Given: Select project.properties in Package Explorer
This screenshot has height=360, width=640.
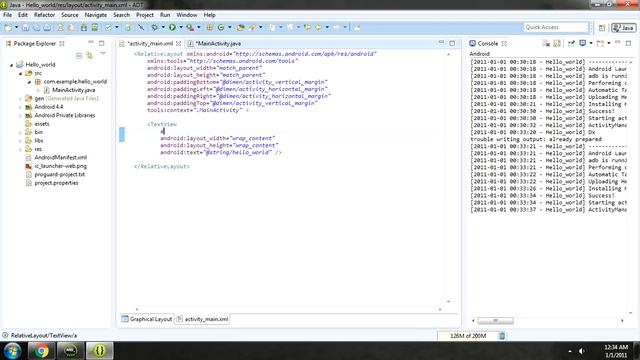Looking at the screenshot, I should (x=56, y=183).
